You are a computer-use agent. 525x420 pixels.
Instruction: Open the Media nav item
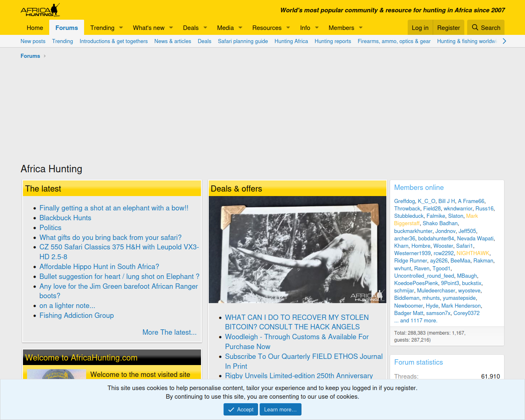click(225, 27)
